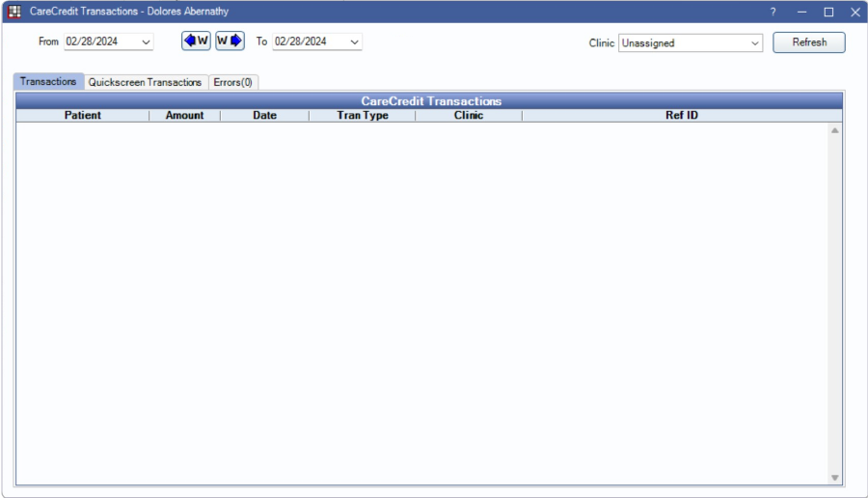Open the To date dropdown
This screenshot has height=498, width=868.
point(354,42)
